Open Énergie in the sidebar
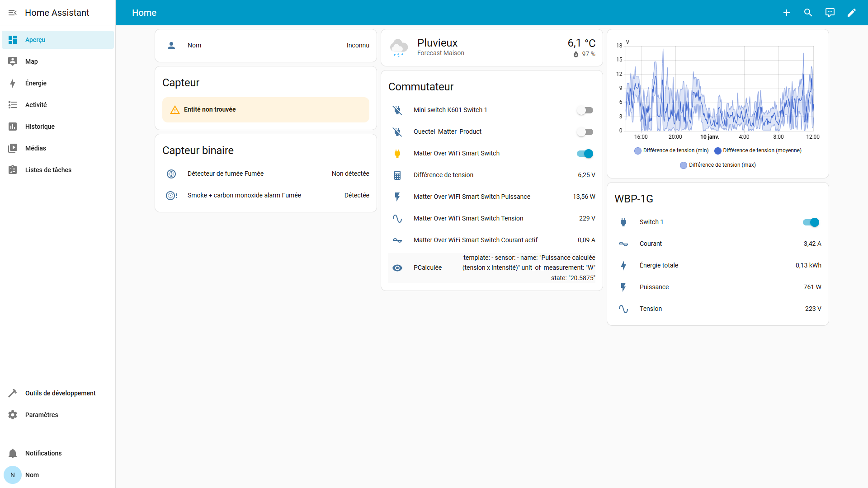This screenshot has height=488, width=868. point(36,83)
